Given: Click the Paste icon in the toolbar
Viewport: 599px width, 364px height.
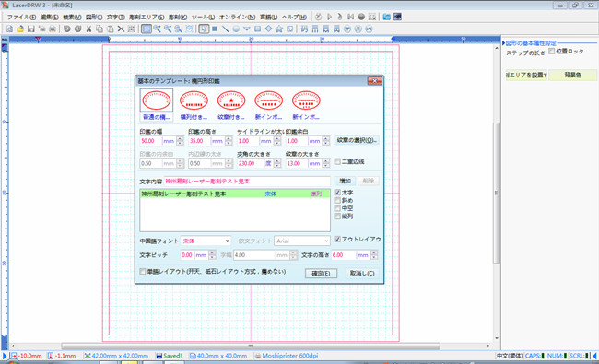Looking at the screenshot, I should point(110,29).
